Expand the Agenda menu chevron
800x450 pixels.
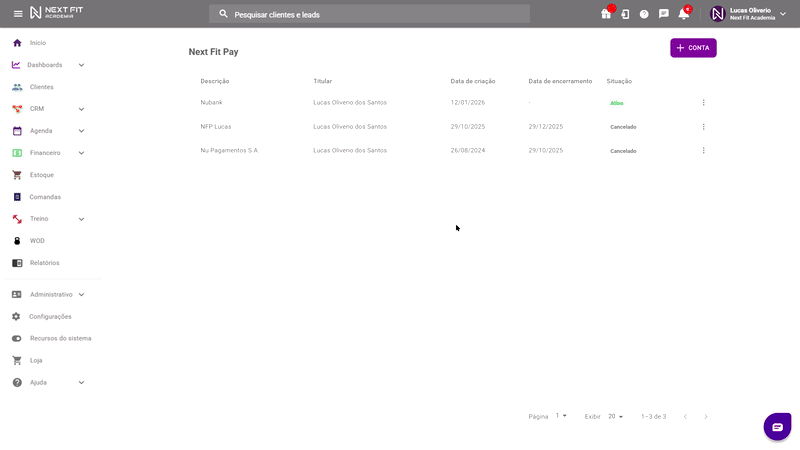click(x=81, y=131)
